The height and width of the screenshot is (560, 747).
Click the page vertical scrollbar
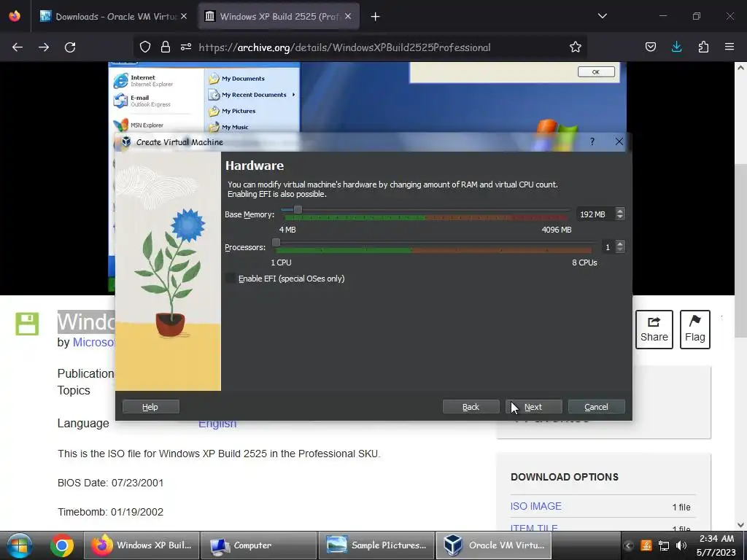click(x=740, y=251)
